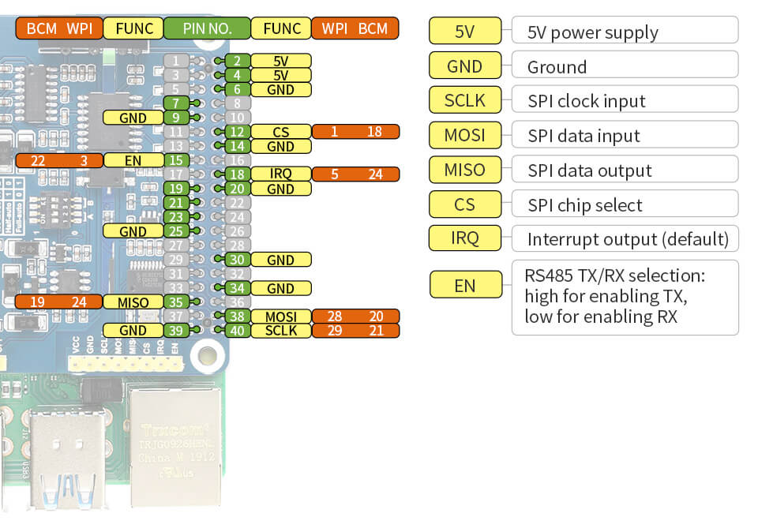The height and width of the screenshot is (532, 758).
Task: Click the Ethernet port on the board
Action: (175, 447)
